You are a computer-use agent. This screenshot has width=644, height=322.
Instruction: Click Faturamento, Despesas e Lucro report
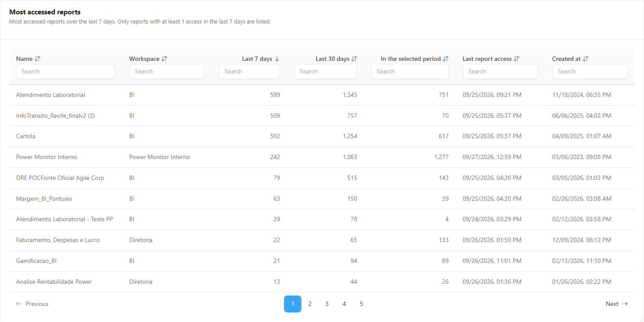[58, 240]
